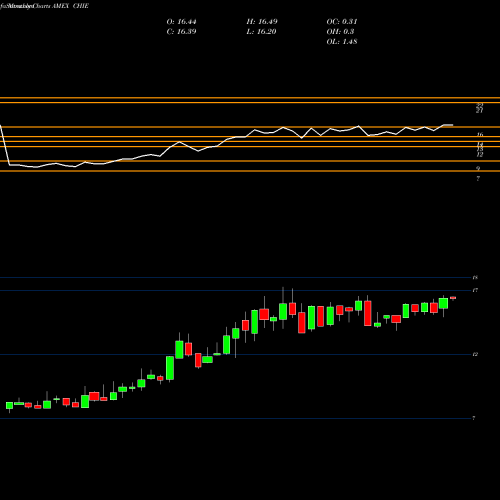Click the open price O: 16.44

tap(181, 22)
